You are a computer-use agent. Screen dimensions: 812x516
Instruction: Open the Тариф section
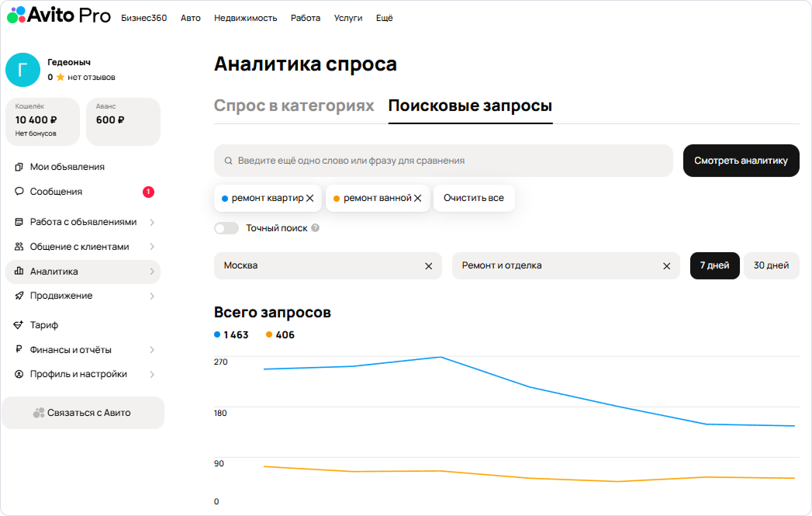[43, 325]
